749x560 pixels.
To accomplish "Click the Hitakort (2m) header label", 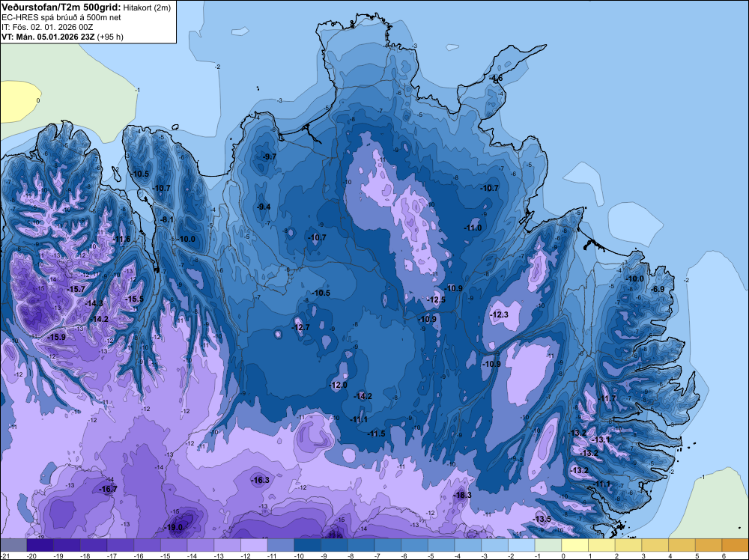I will coord(146,7).
